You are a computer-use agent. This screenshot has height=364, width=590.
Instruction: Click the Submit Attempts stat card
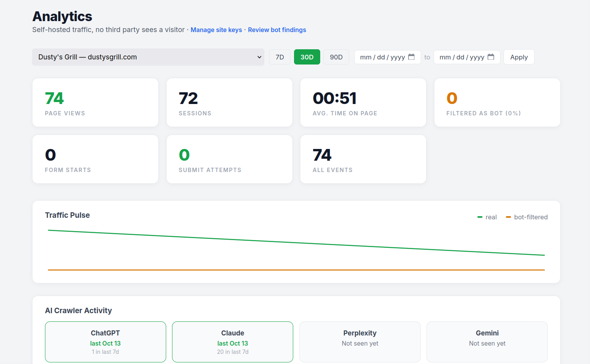(230, 159)
